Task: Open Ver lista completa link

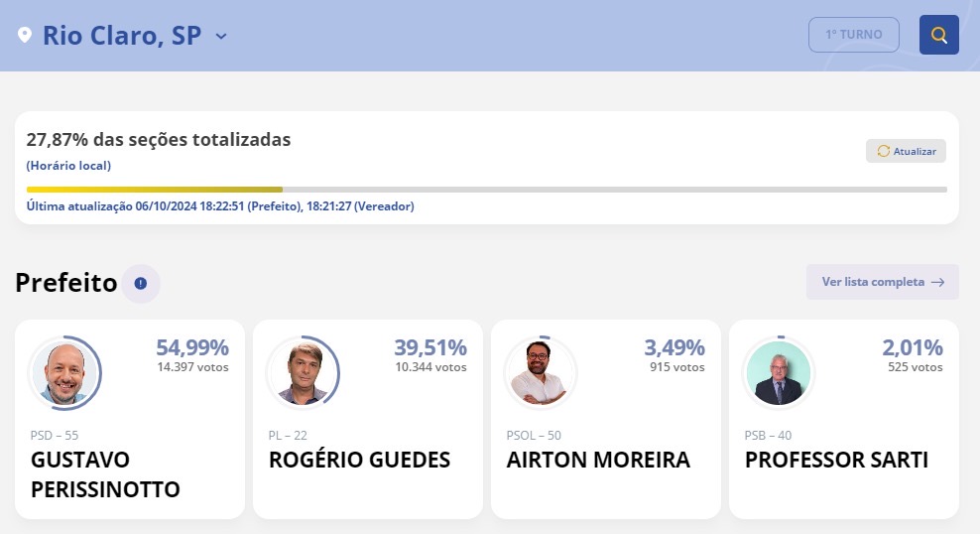Action: [x=882, y=282]
